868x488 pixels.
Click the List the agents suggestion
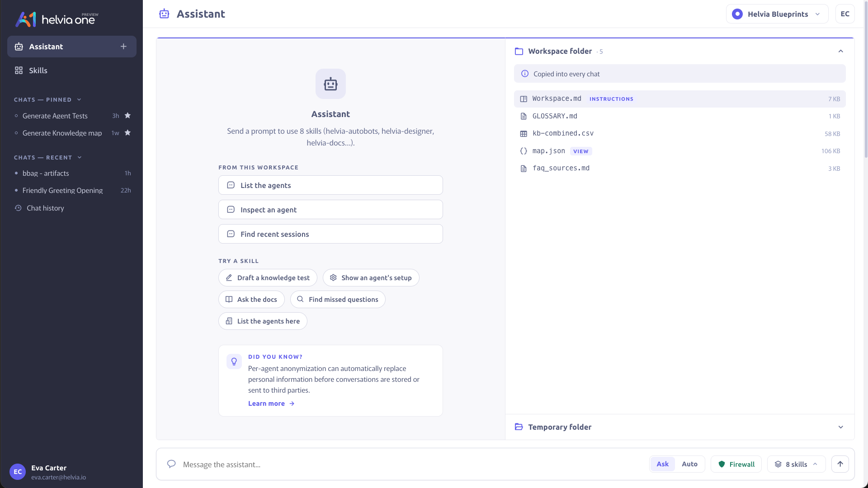[x=330, y=185]
